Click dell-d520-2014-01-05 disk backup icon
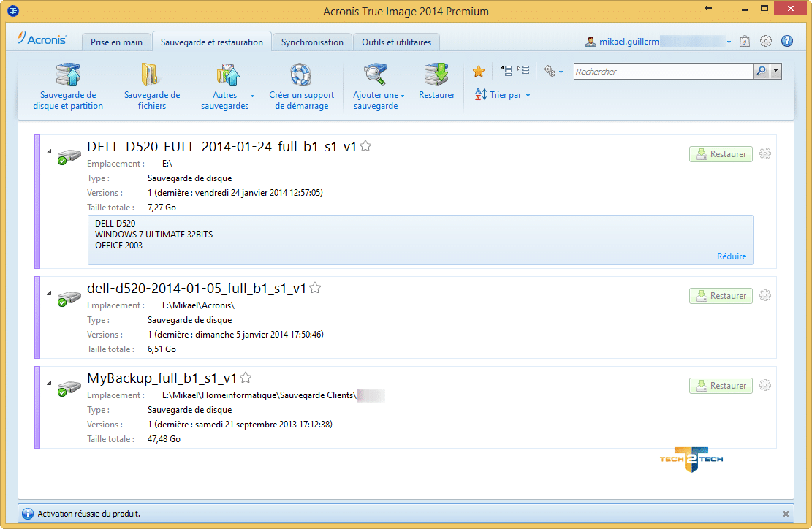 [x=69, y=299]
